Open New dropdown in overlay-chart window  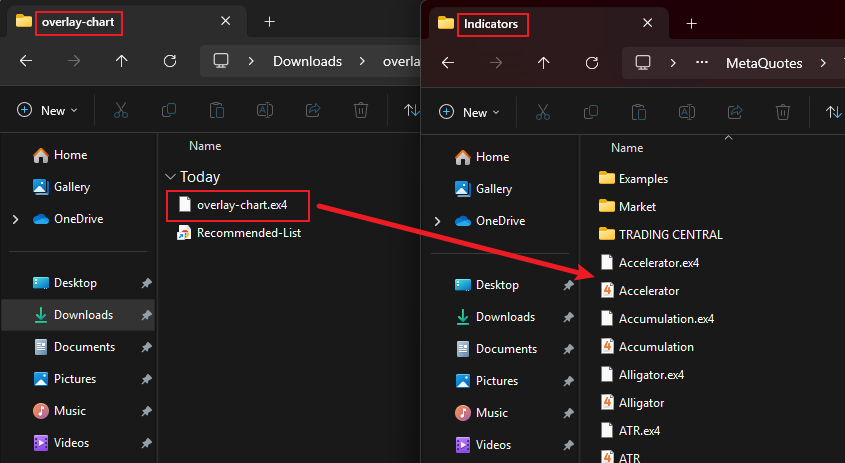[47, 110]
